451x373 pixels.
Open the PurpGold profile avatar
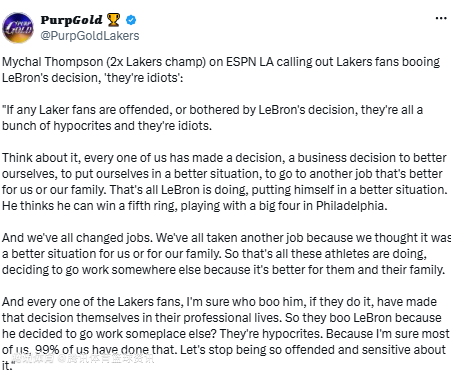[18, 28]
